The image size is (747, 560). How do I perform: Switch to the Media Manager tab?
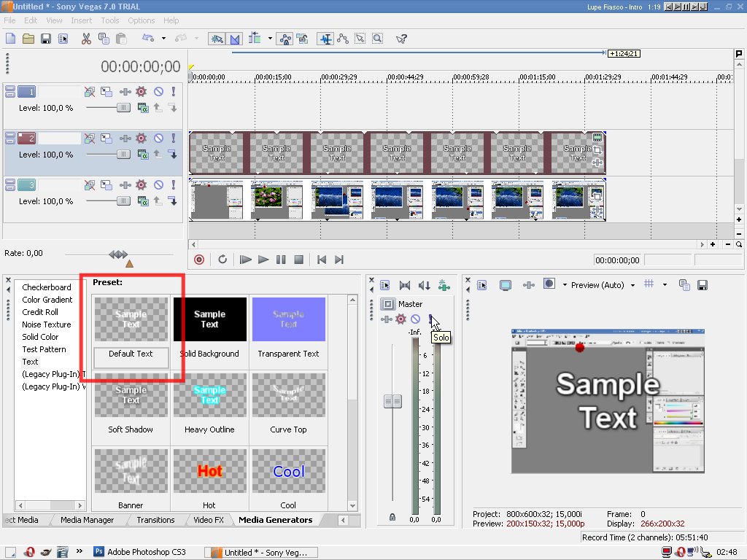88,520
